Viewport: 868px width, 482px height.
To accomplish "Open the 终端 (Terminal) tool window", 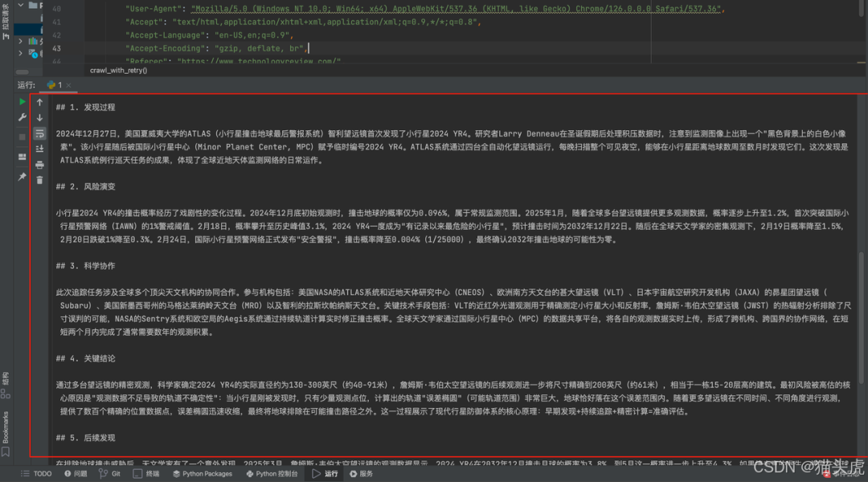I will [146, 474].
